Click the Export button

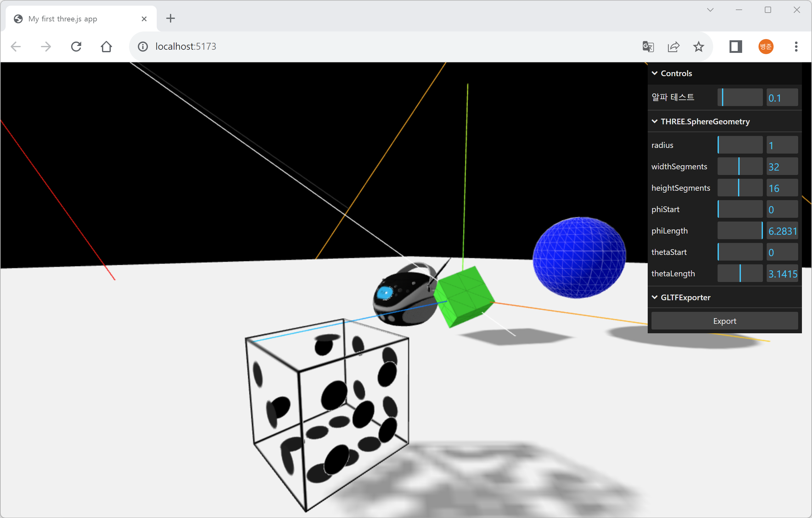coord(724,321)
